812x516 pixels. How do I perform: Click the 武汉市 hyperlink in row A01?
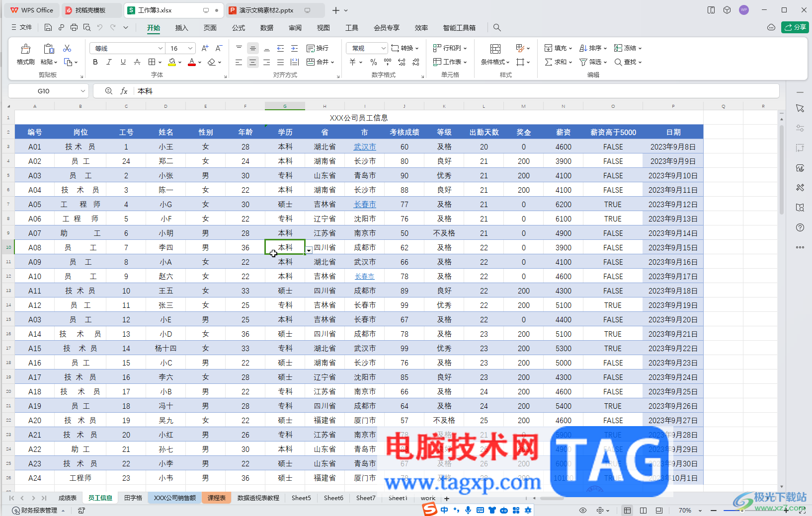(365, 147)
